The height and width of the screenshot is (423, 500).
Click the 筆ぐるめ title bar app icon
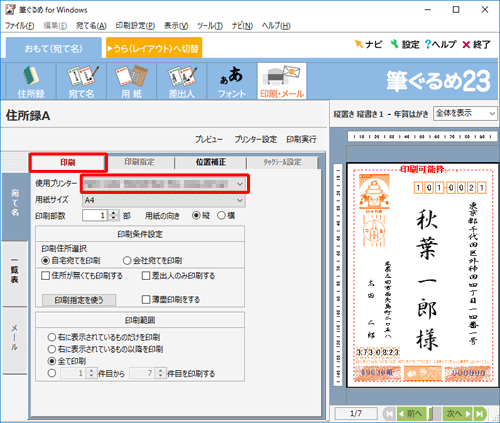10,9
